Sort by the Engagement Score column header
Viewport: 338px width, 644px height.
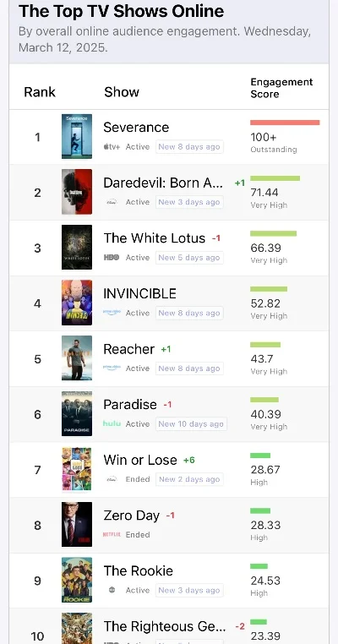pyautogui.click(x=281, y=88)
